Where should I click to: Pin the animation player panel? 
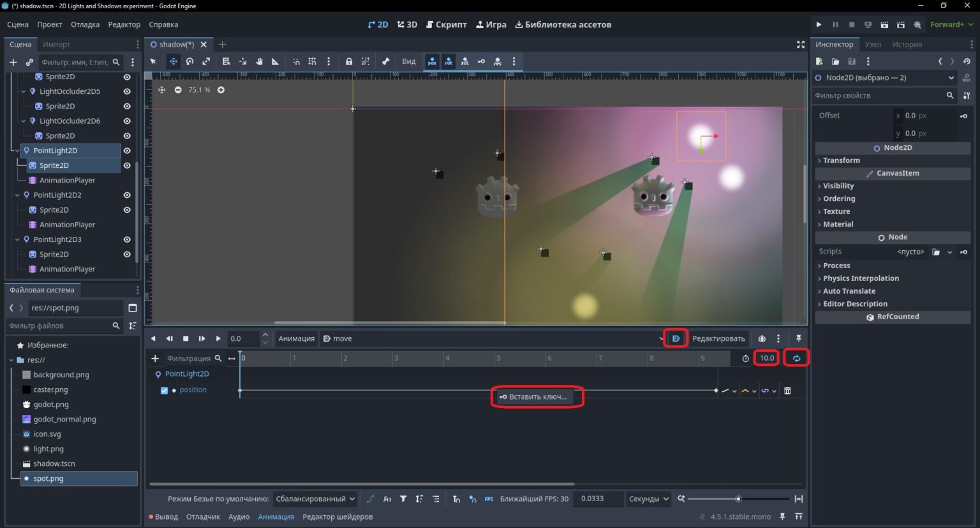tap(798, 338)
